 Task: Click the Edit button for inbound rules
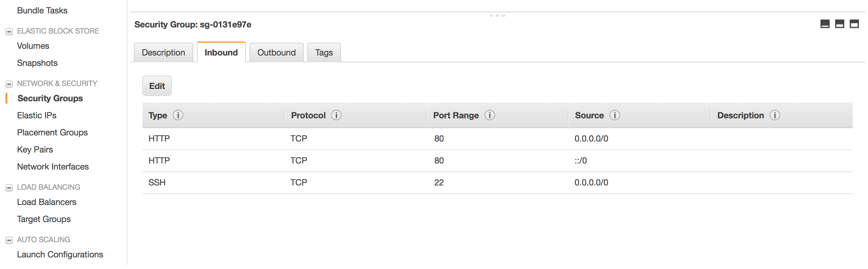pos(157,86)
